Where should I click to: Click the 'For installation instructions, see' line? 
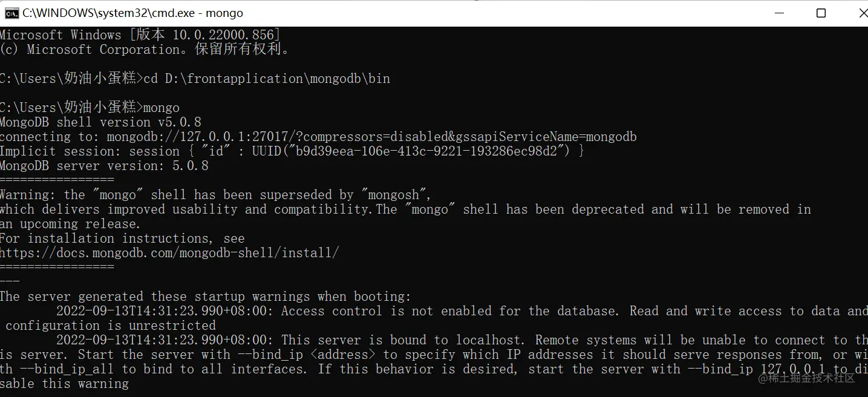pos(122,238)
